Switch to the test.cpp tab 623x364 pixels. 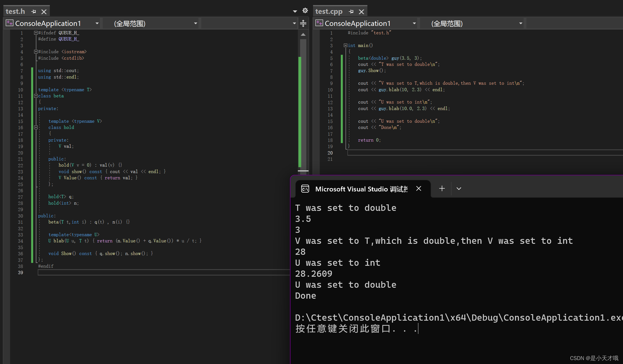click(329, 12)
